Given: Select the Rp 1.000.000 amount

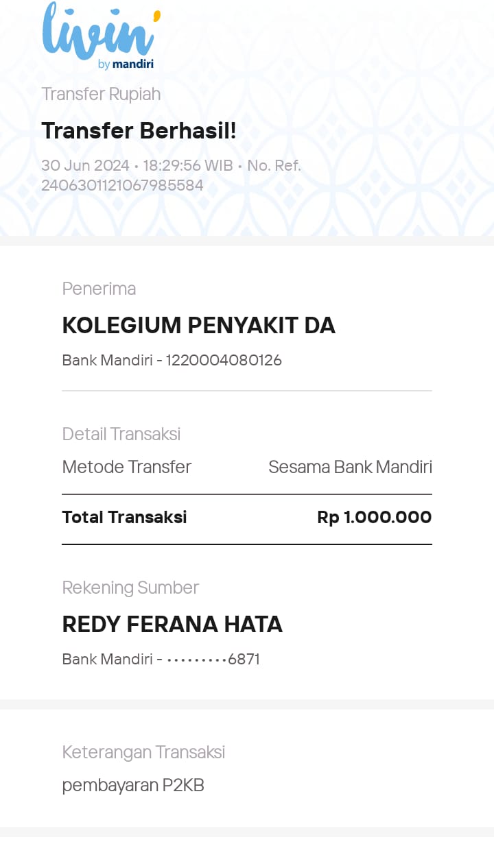Looking at the screenshot, I should point(374,517).
